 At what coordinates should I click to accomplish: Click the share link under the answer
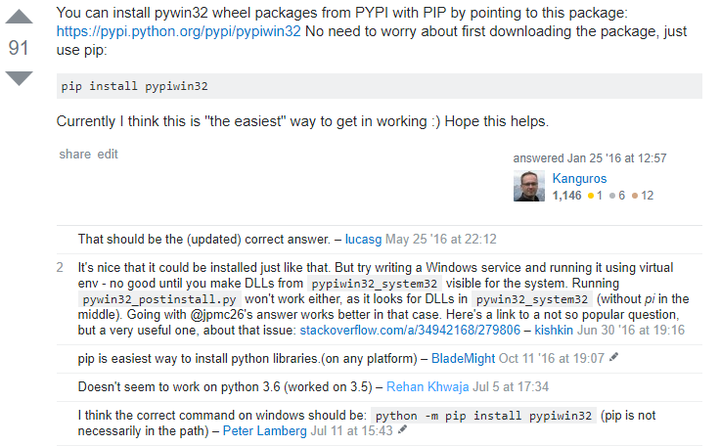[74, 154]
